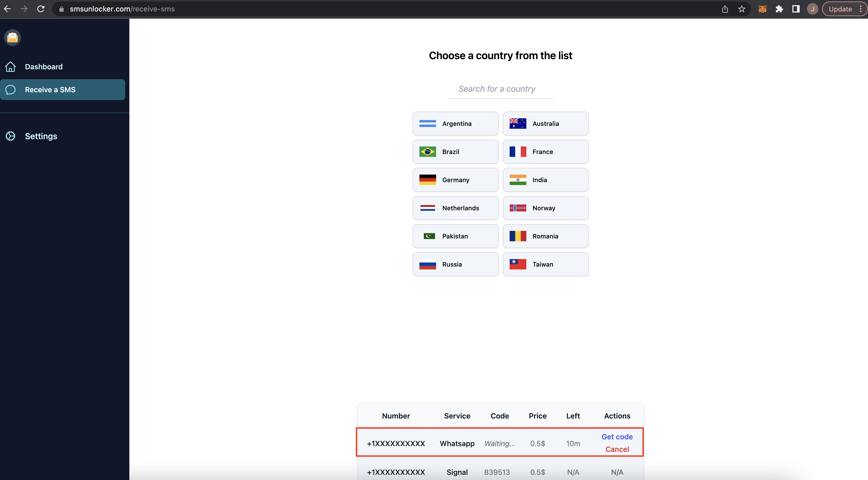Select Argentina from country list

[x=456, y=124]
